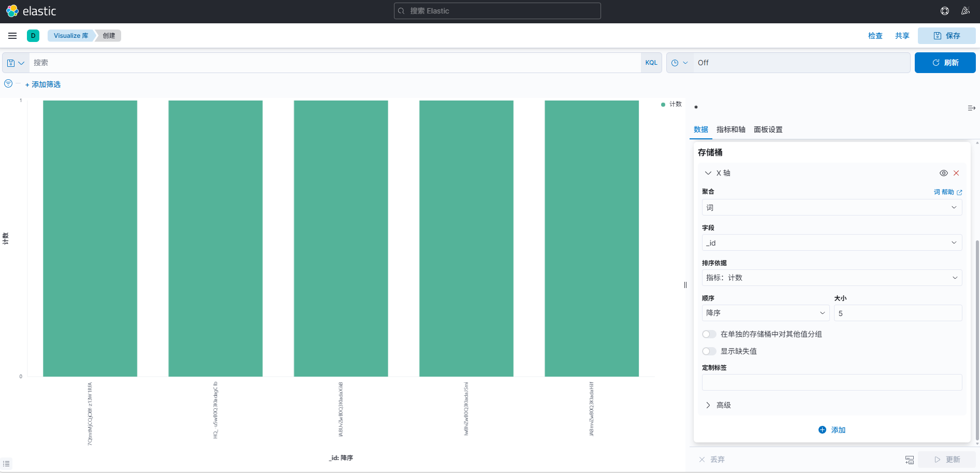The height and width of the screenshot is (473, 980).
Task: Enable grouping other values in separate bucket
Action: [x=709, y=334]
